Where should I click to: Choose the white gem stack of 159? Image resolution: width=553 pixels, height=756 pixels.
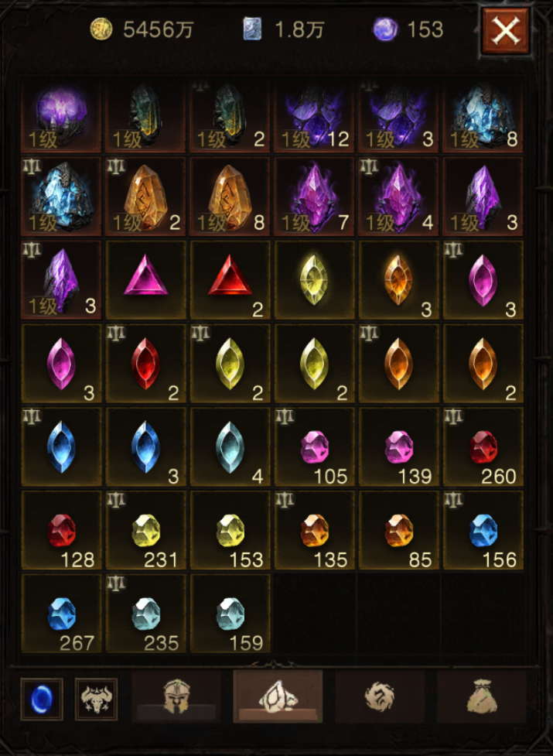point(230,614)
